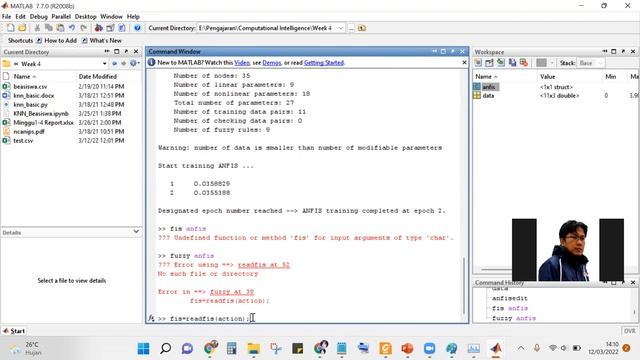
Task: Open the Getting Started link
Action: point(324,62)
